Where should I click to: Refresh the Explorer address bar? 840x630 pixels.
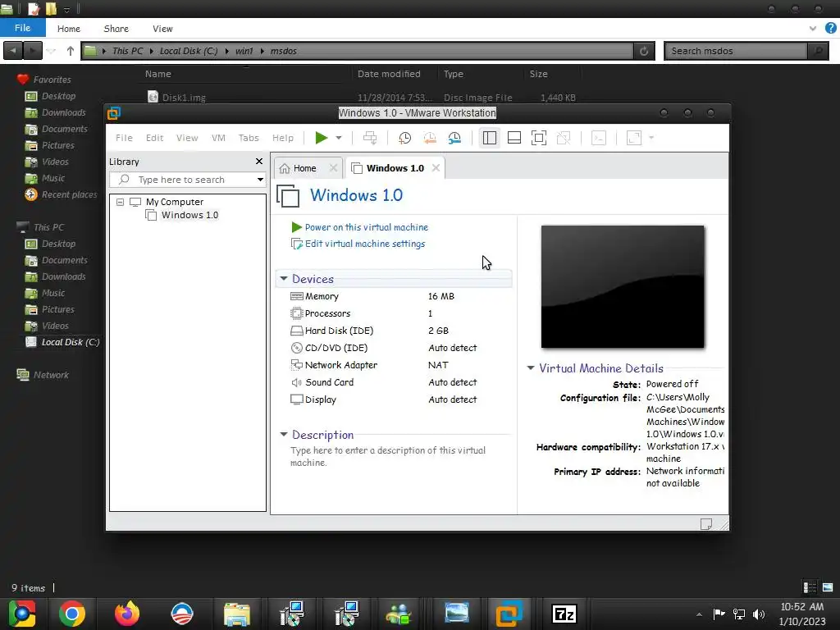[x=644, y=51]
